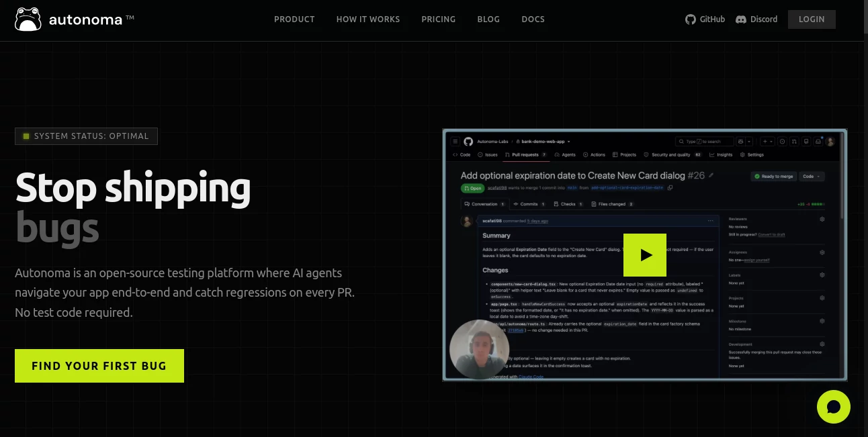Open the PRICING page
868x437 pixels.
click(439, 19)
